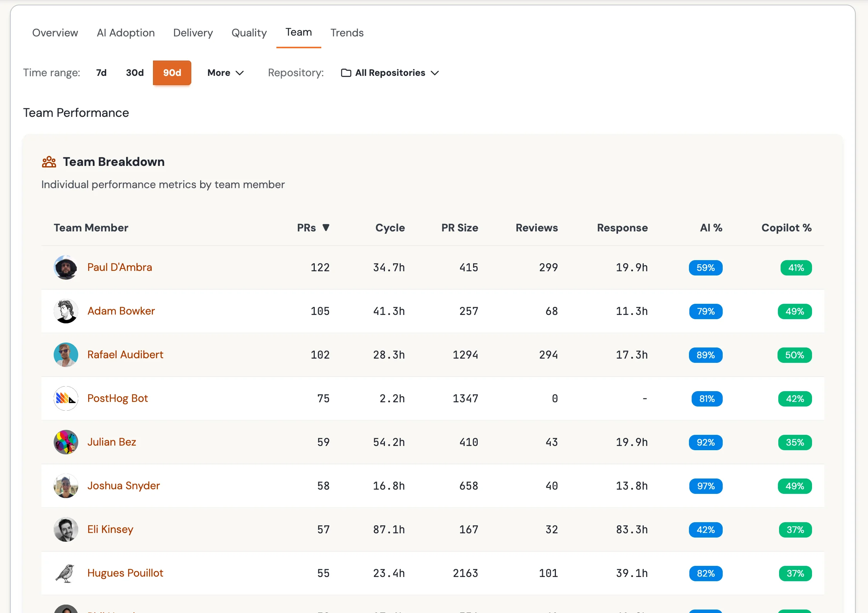Open Hugues Pouillot's profile link
This screenshot has height=613, width=868.
125,573
